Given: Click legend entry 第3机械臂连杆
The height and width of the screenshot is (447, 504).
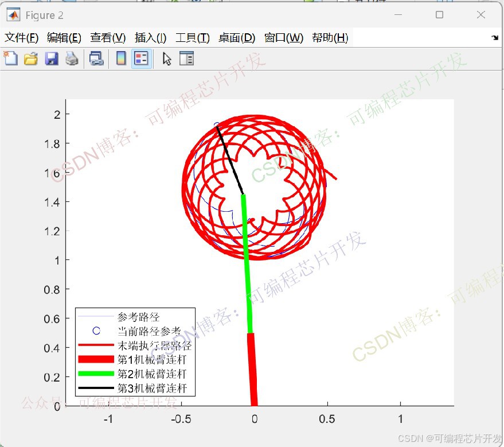Looking at the screenshot, I should 152,388.
